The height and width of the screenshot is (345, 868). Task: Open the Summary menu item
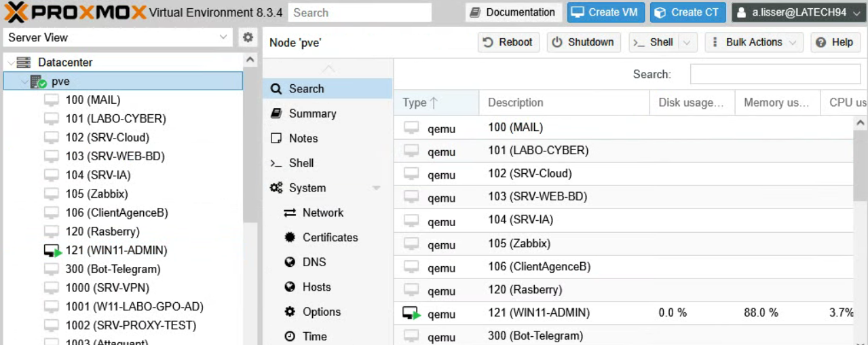pyautogui.click(x=327, y=113)
